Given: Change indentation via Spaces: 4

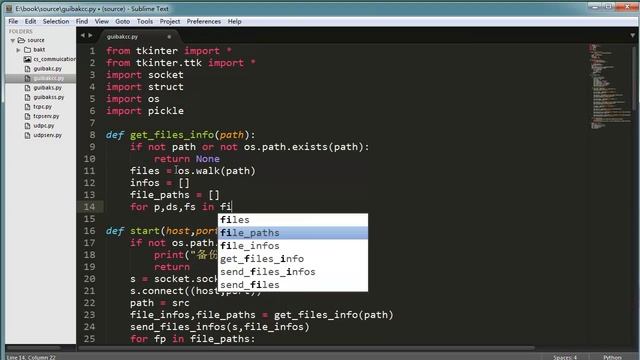Looking at the screenshot, I should coord(565,357).
